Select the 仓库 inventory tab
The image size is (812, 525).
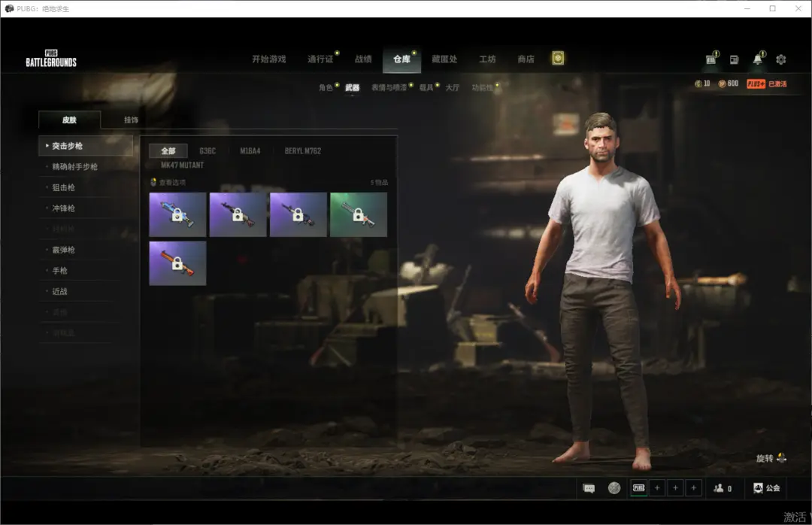[x=401, y=59]
